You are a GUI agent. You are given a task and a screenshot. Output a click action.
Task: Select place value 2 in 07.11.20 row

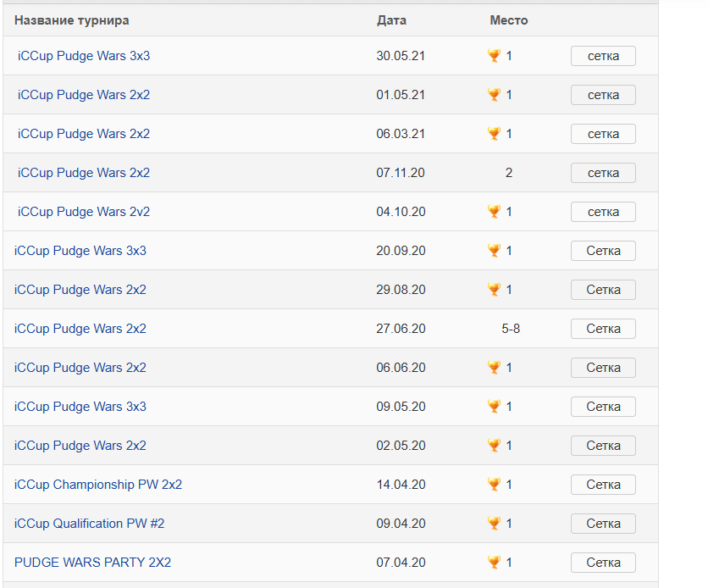tap(509, 173)
